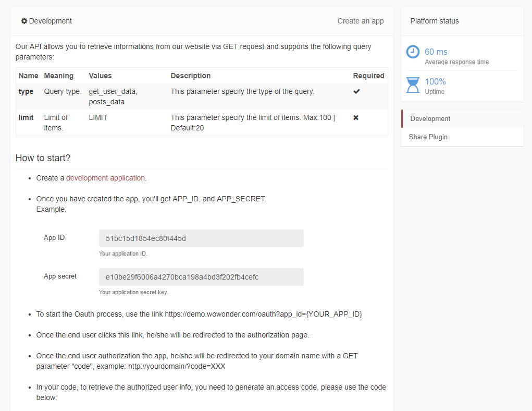Click the get_user_data value in the table

pyautogui.click(x=113, y=91)
